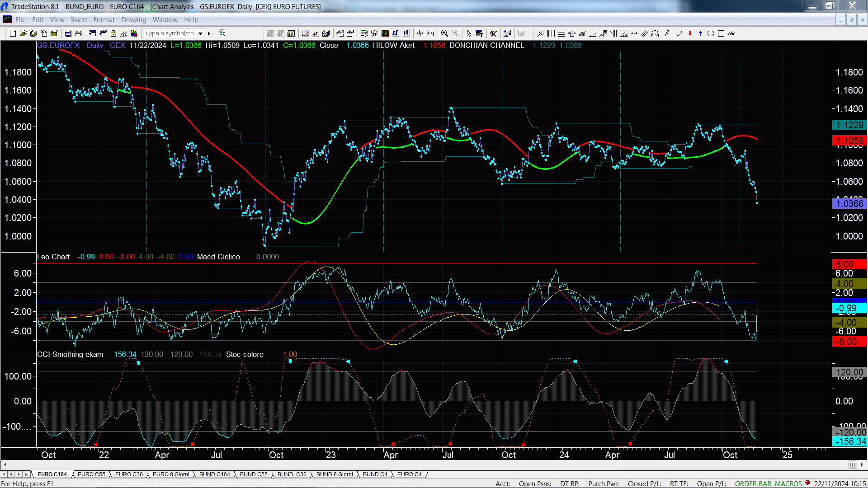Click the Save All diskettes icon
Image resolution: width=868 pixels, height=488 pixels.
click(33, 33)
